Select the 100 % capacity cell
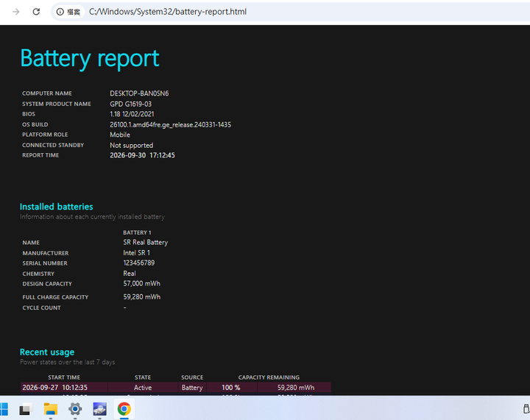 pyautogui.click(x=231, y=388)
